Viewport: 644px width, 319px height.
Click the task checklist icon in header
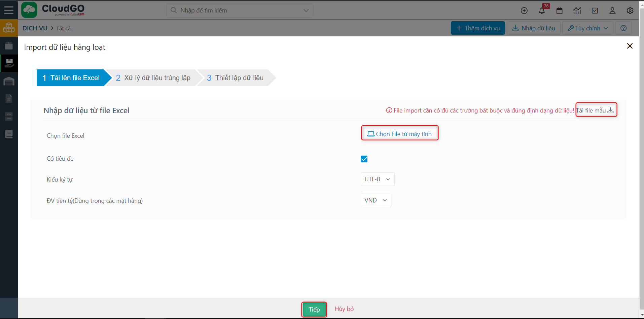pos(595,11)
